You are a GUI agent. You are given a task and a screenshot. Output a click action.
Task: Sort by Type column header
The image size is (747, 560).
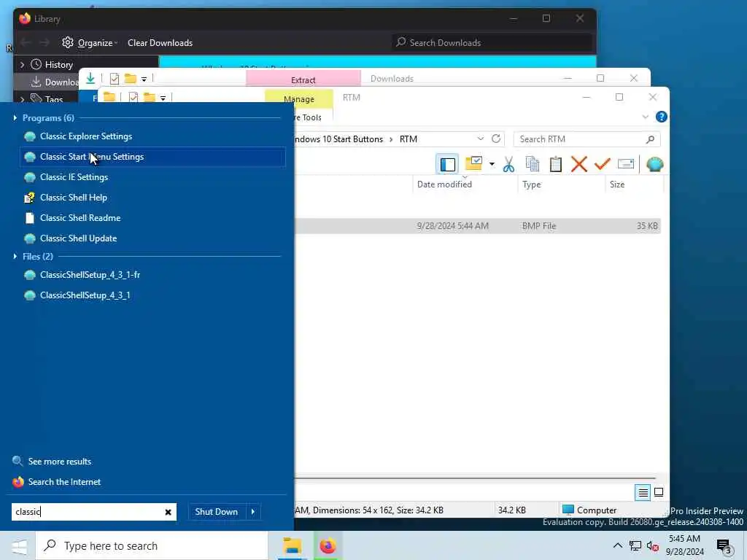[531, 184]
